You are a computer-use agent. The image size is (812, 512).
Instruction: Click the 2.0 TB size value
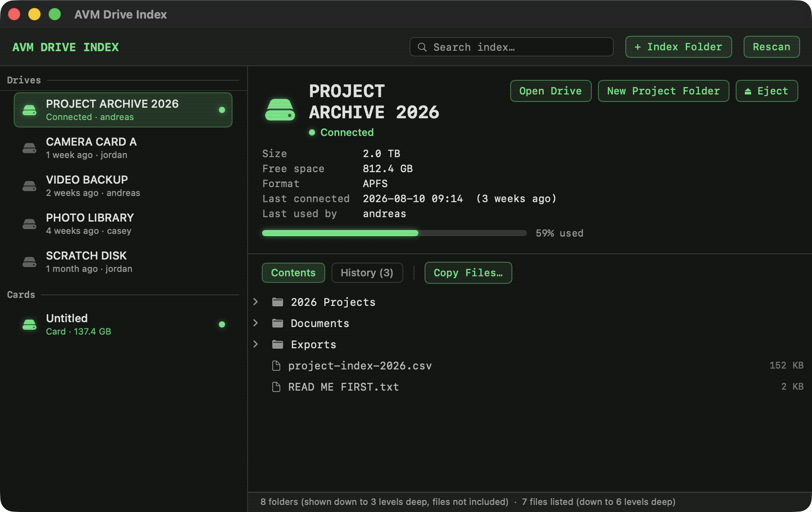point(382,154)
